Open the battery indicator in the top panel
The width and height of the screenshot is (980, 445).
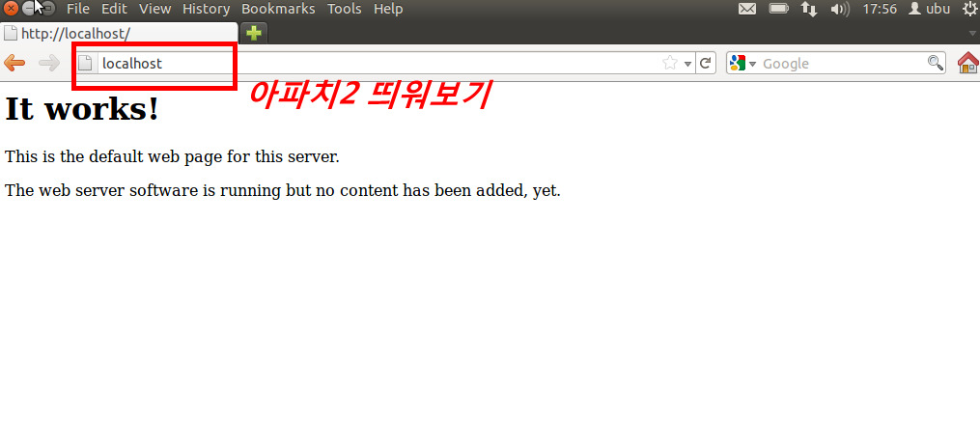click(x=778, y=10)
